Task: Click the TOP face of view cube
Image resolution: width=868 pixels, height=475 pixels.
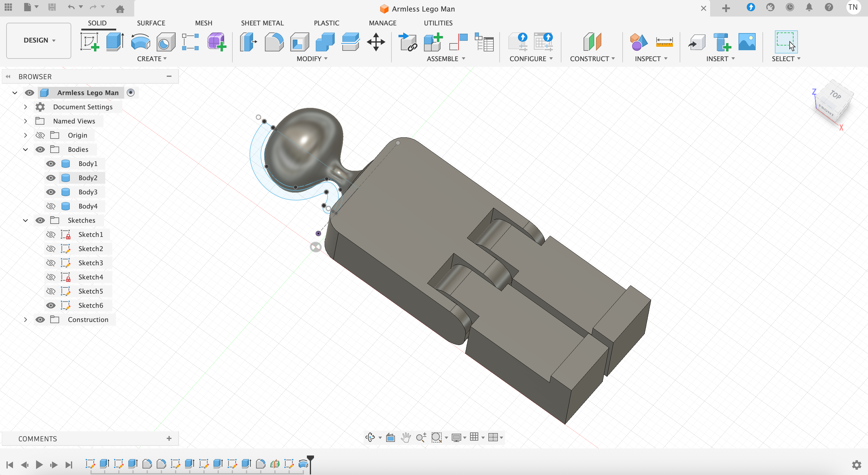Action: pyautogui.click(x=836, y=95)
